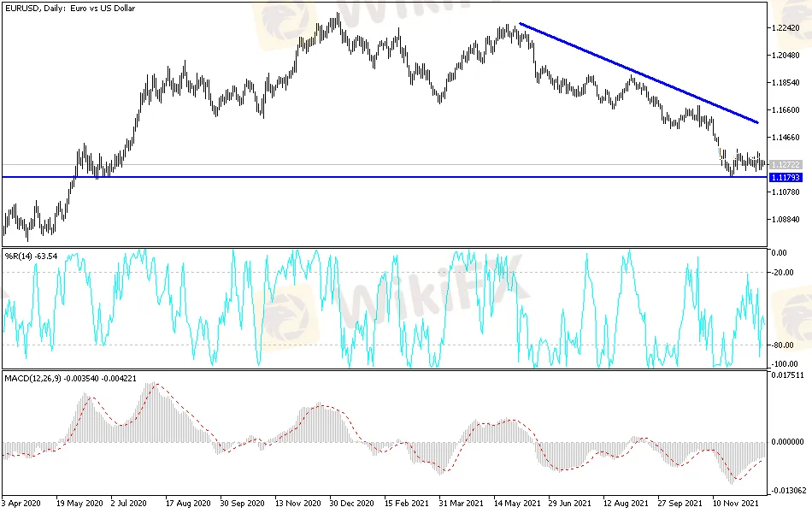This screenshot has width=812, height=513.
Task: Click the 1.20480 price axis value
Action: (x=786, y=56)
